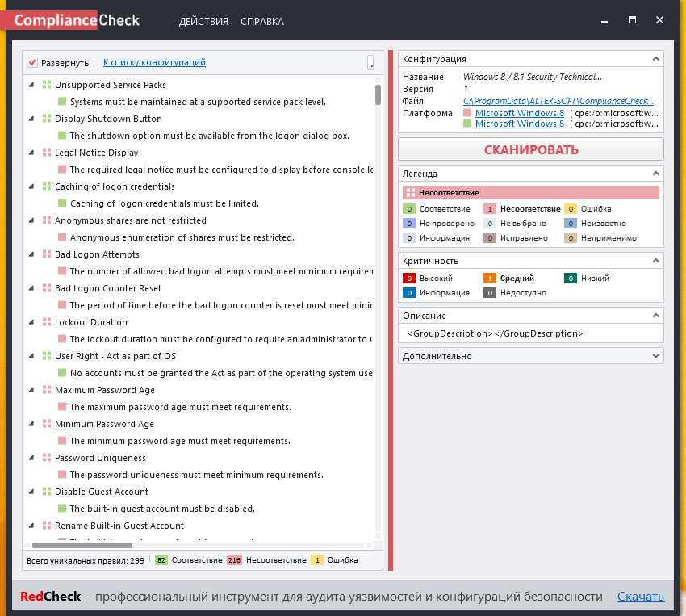Select the icon next to Bad Logon Counter Reset
This screenshot has width=686, height=616.
47,288
